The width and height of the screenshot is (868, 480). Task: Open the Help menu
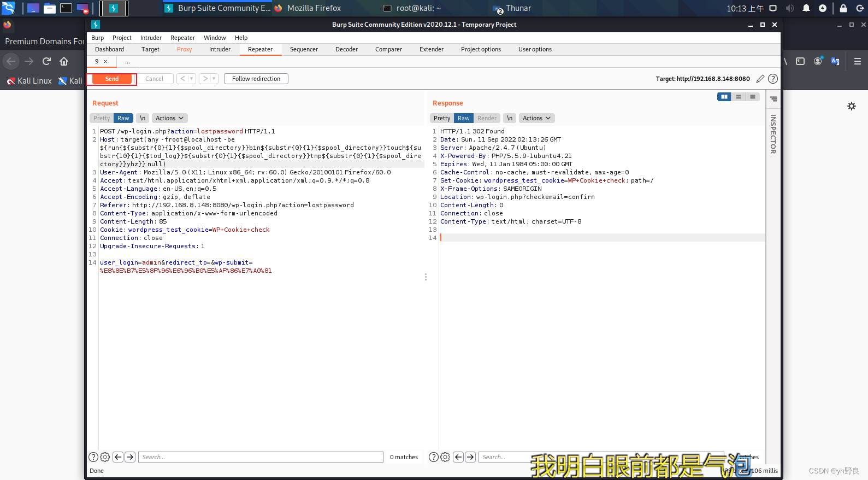point(241,38)
